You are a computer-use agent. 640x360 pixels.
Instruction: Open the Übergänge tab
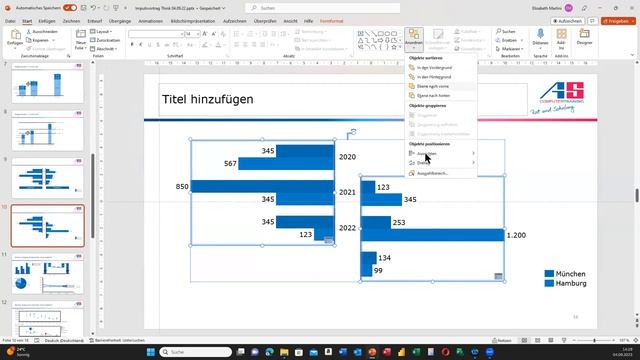coord(120,21)
